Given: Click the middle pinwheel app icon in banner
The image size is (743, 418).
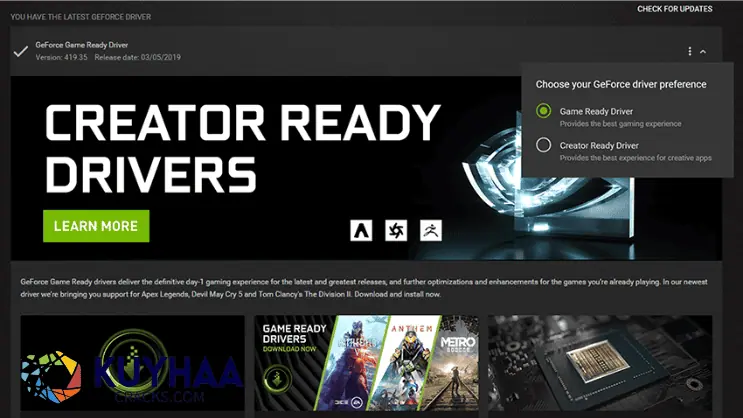Looking at the screenshot, I should 396,230.
